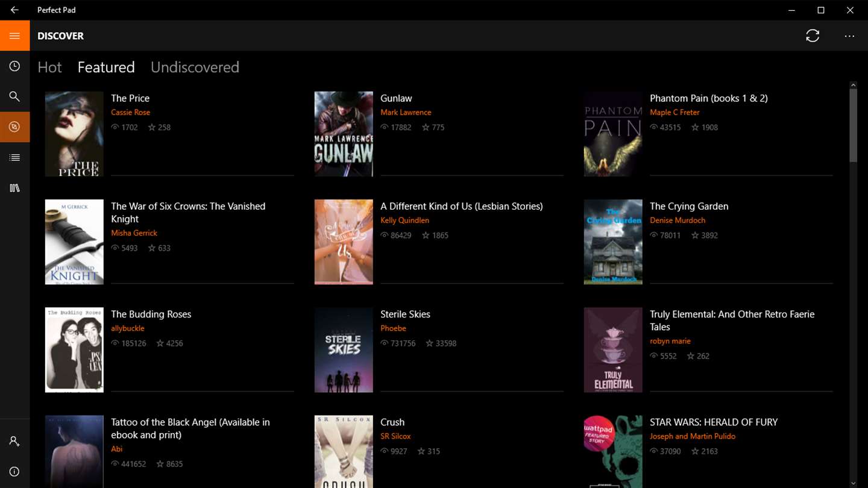Screen dimensions: 868x488
Task: Click title "Phantom Pain (books 1 & 2)"
Action: click(x=709, y=98)
